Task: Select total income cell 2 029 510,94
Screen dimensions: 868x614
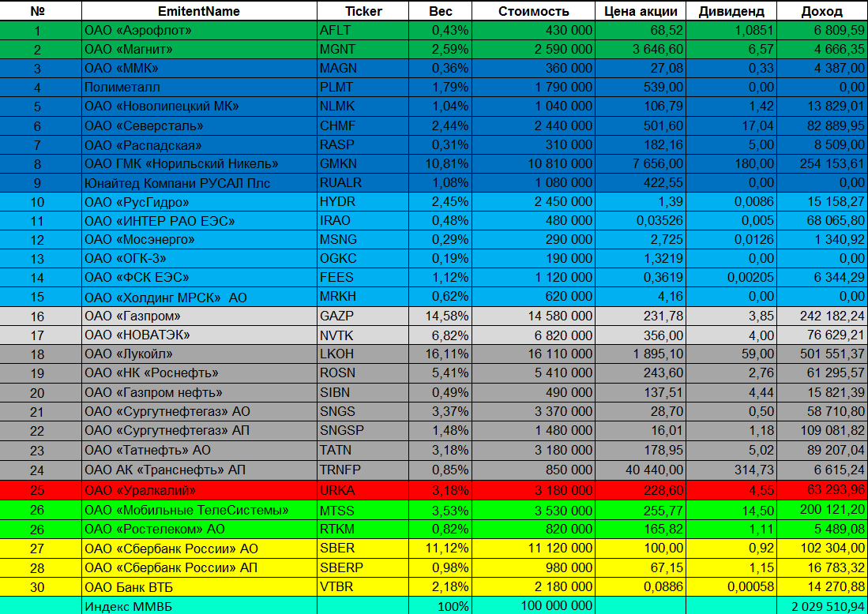Action: [x=822, y=605]
